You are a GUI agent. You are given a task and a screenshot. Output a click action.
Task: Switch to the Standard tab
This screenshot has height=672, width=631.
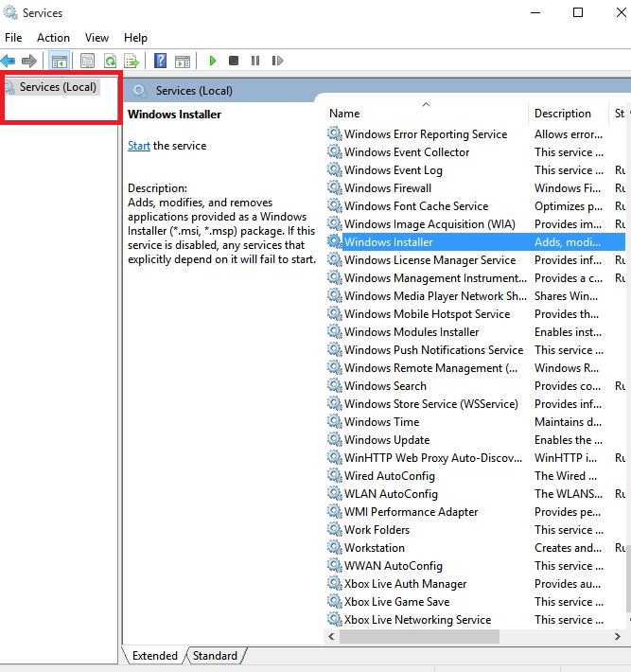pos(215,656)
